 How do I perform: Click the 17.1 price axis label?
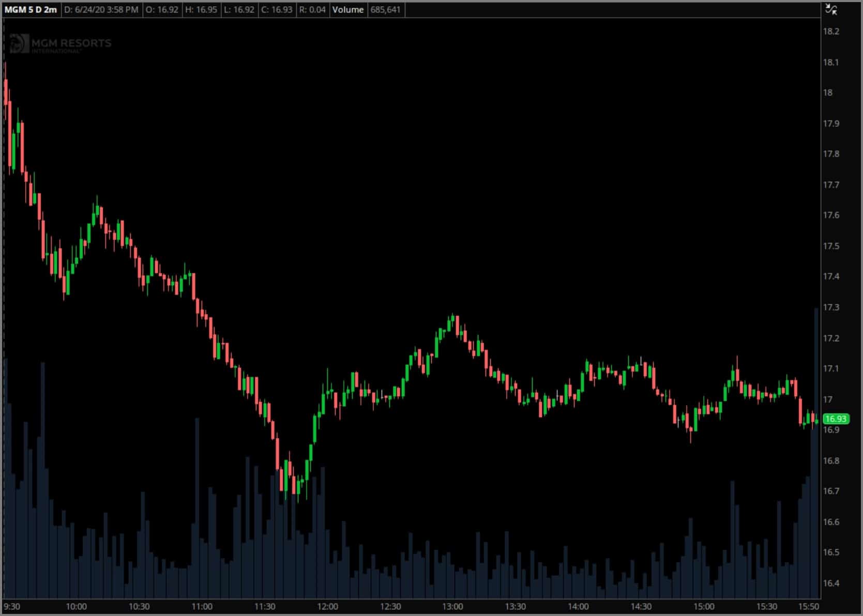coord(831,368)
